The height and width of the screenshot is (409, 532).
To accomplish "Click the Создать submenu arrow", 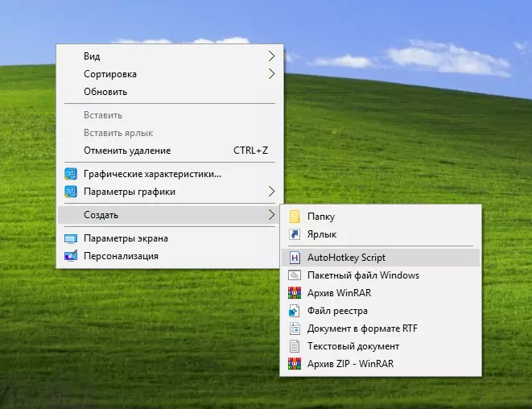I will coord(271,214).
